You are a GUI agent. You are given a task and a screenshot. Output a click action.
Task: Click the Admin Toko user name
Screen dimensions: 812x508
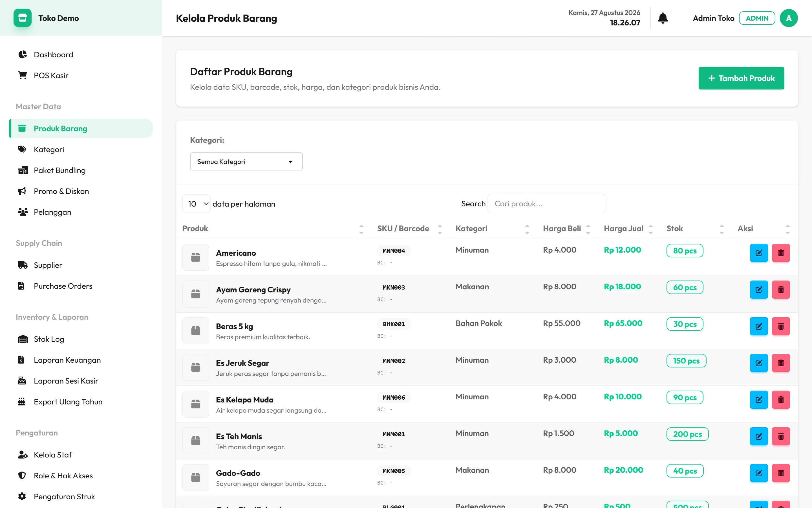pos(713,18)
